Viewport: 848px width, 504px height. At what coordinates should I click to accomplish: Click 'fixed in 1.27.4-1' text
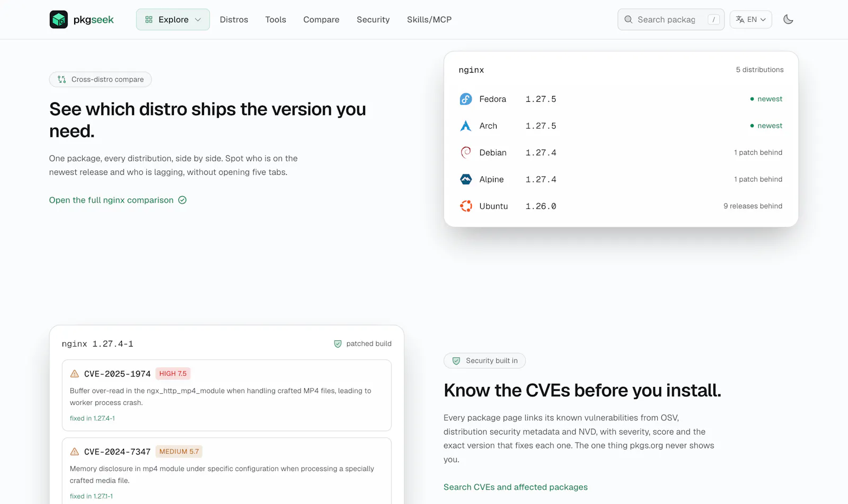click(x=92, y=418)
